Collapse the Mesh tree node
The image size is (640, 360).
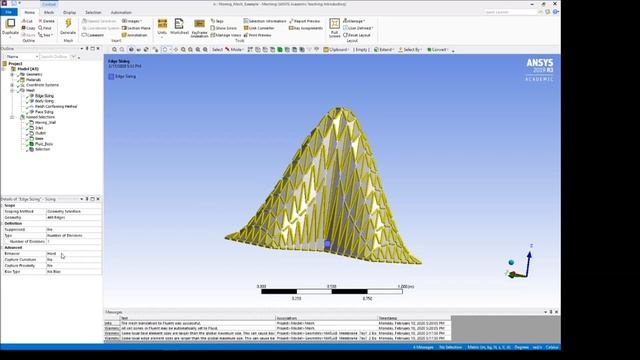(x=12, y=90)
